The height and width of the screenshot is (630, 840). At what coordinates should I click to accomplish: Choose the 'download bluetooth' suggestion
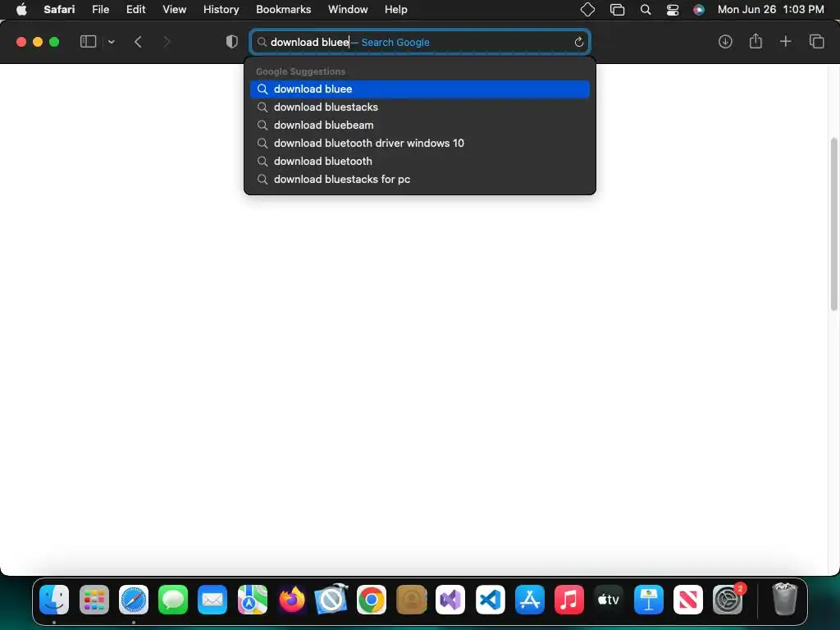420,162
